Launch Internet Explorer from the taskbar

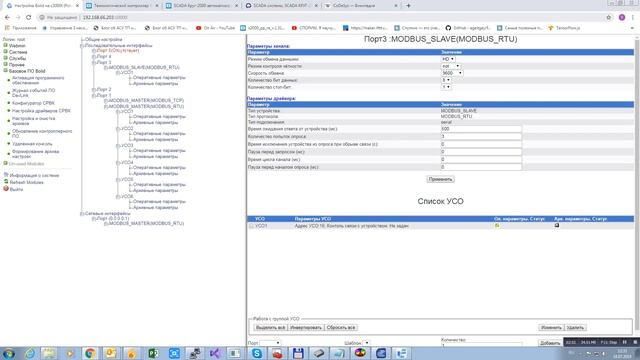[x=30, y=353]
